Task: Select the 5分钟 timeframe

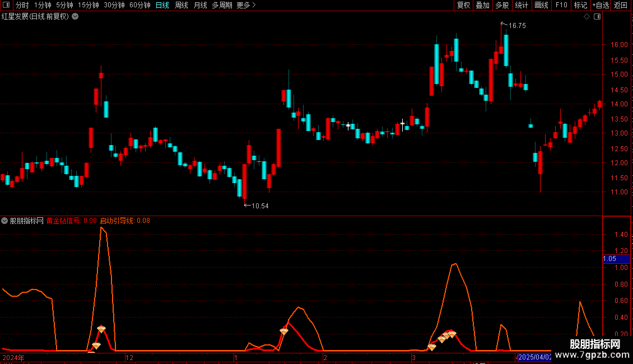Action: click(64, 5)
